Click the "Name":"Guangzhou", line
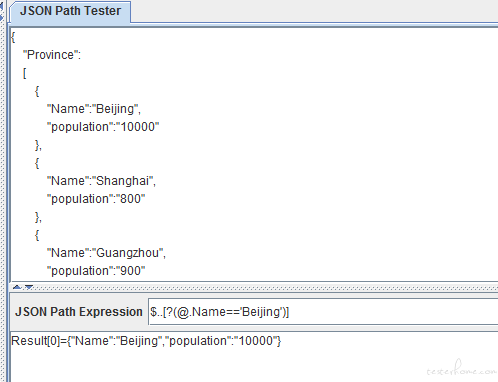Screen dimensions: 498x382 106,253
